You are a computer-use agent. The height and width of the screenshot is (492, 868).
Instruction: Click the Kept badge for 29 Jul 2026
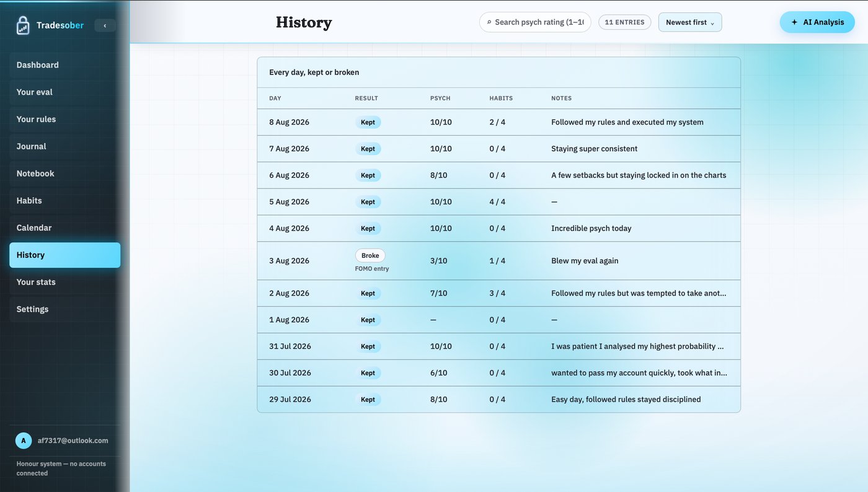(368, 400)
